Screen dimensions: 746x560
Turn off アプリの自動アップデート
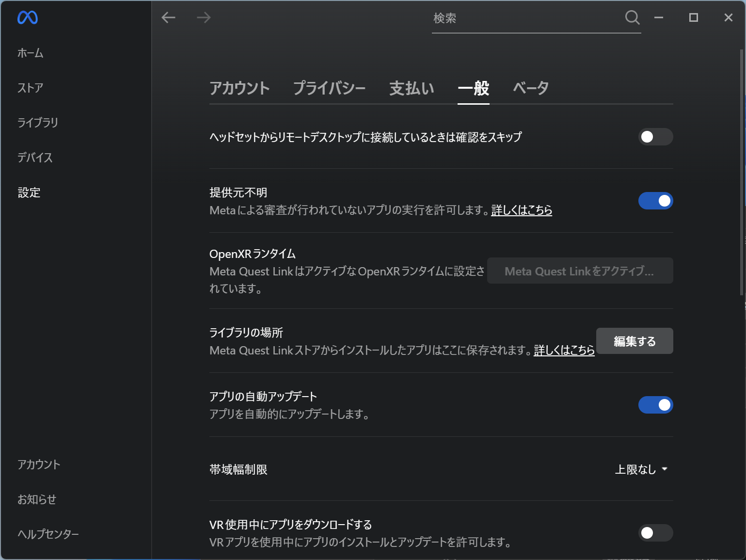point(656,405)
